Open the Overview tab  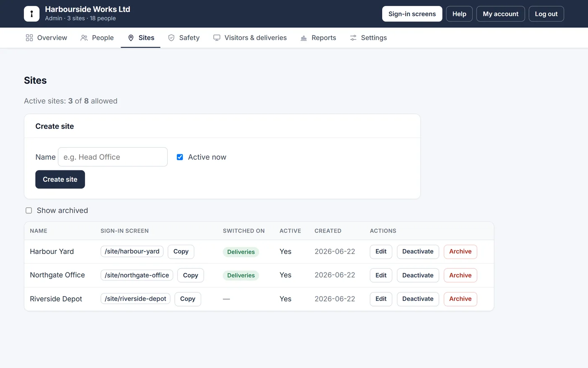click(46, 38)
